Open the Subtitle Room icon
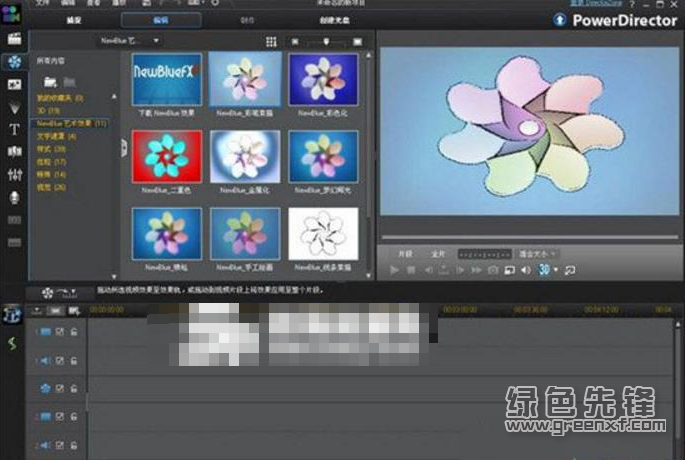The height and width of the screenshot is (460, 685). (14, 242)
